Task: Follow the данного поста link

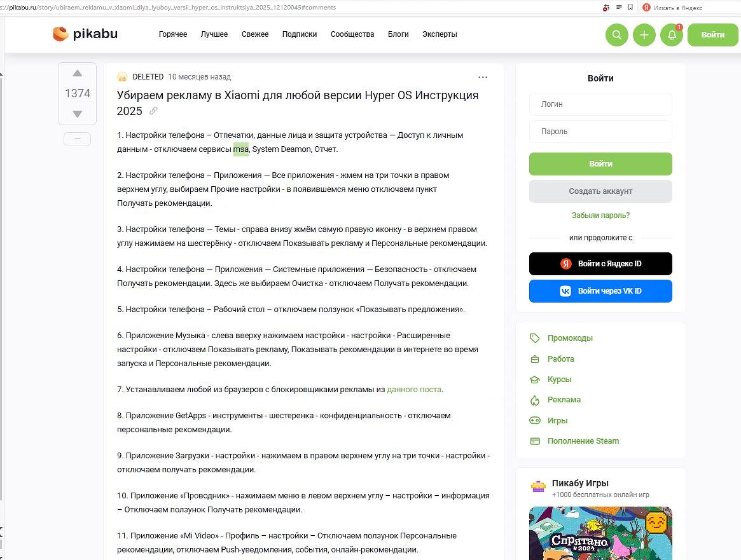Action: coord(413,390)
